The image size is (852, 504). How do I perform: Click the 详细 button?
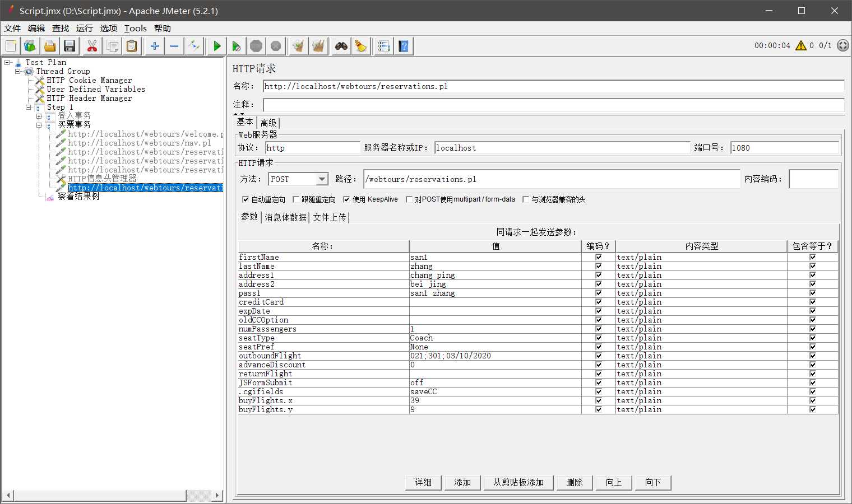pyautogui.click(x=423, y=483)
